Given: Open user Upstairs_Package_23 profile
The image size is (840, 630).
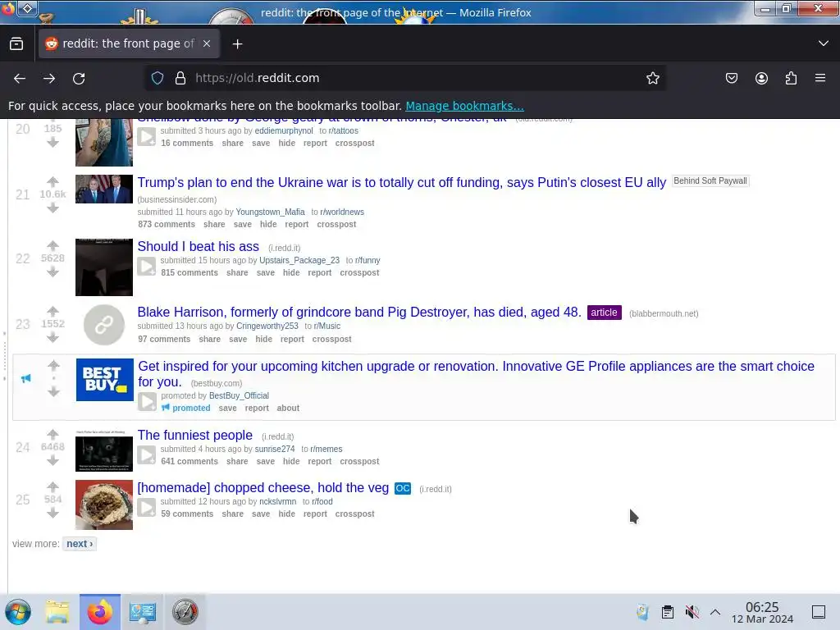Looking at the screenshot, I should tap(299, 260).
